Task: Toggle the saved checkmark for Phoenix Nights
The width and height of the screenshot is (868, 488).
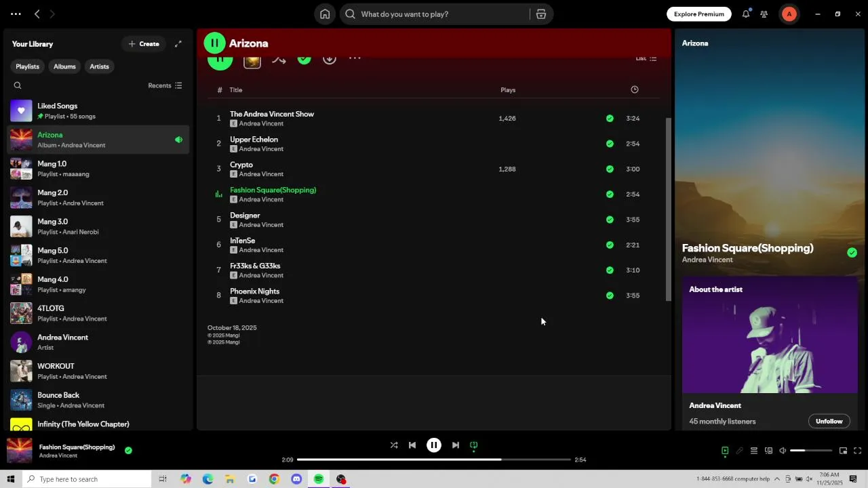Action: pos(610,296)
